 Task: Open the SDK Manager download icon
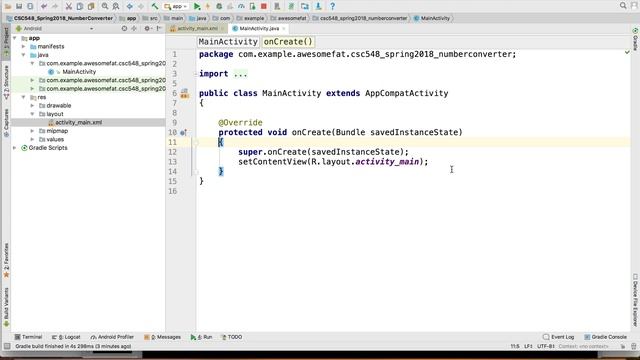click(x=318, y=6)
